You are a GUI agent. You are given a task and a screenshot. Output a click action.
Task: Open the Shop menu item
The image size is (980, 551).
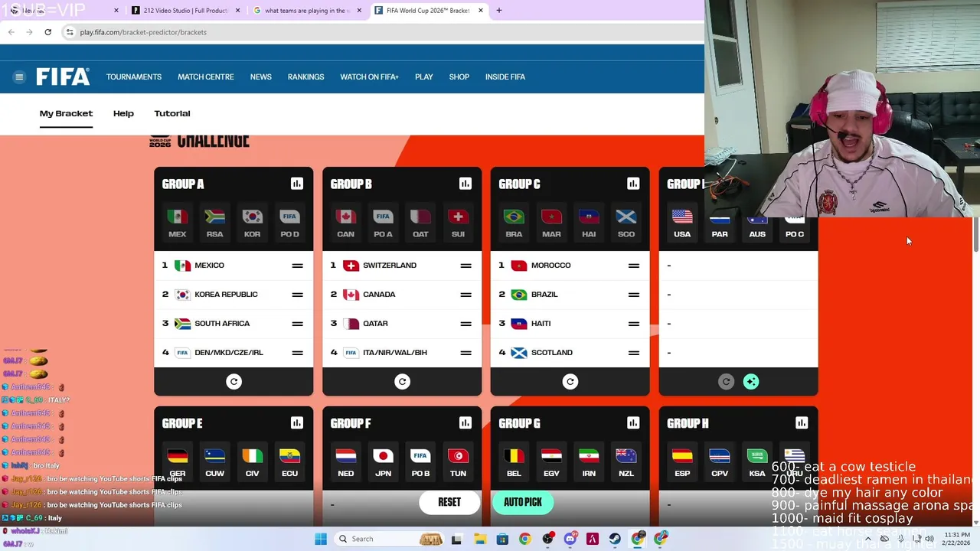(459, 77)
